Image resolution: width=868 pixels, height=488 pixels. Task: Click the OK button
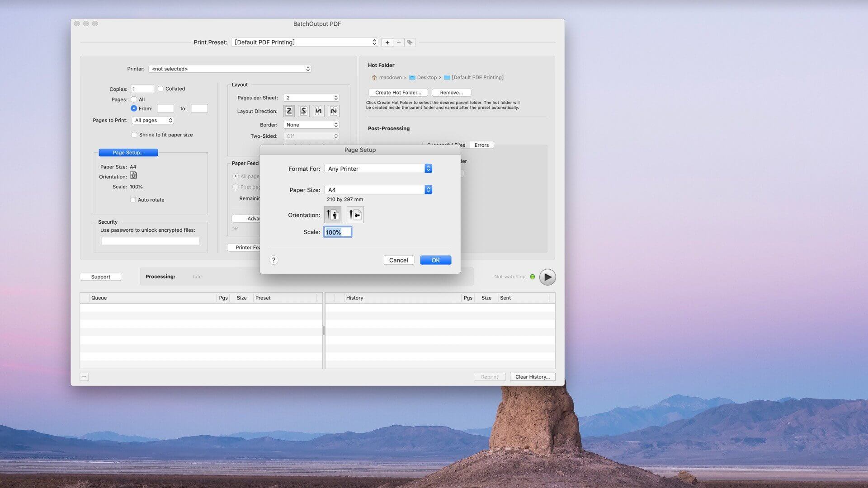pos(435,260)
